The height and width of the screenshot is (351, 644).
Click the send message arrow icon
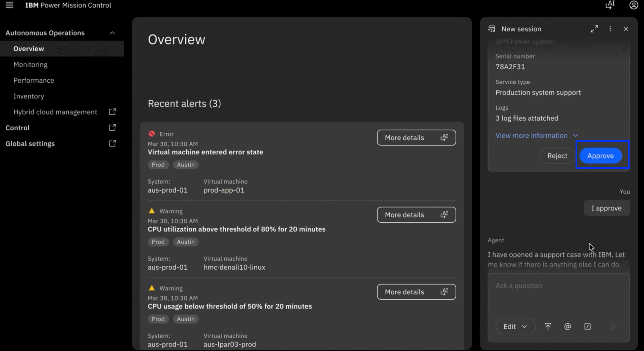click(x=614, y=327)
